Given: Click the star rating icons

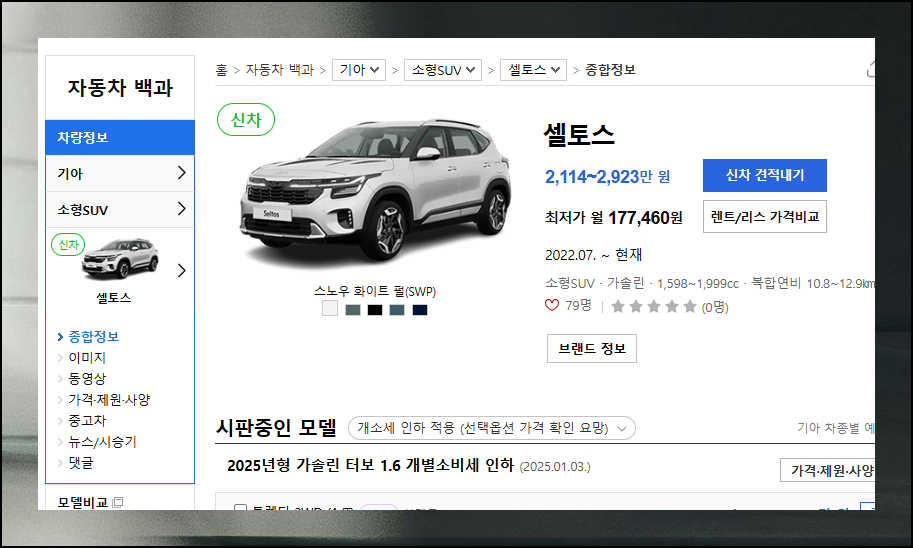Looking at the screenshot, I should click(653, 306).
